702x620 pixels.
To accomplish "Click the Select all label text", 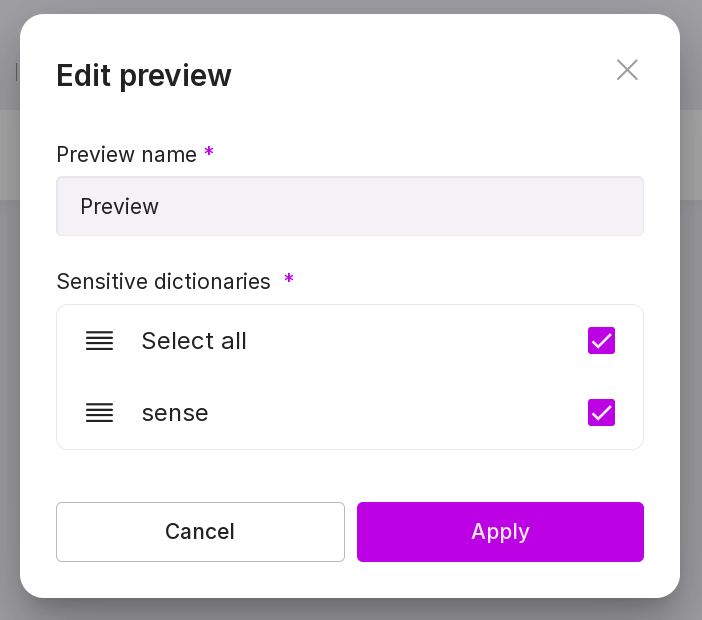I will point(194,341).
